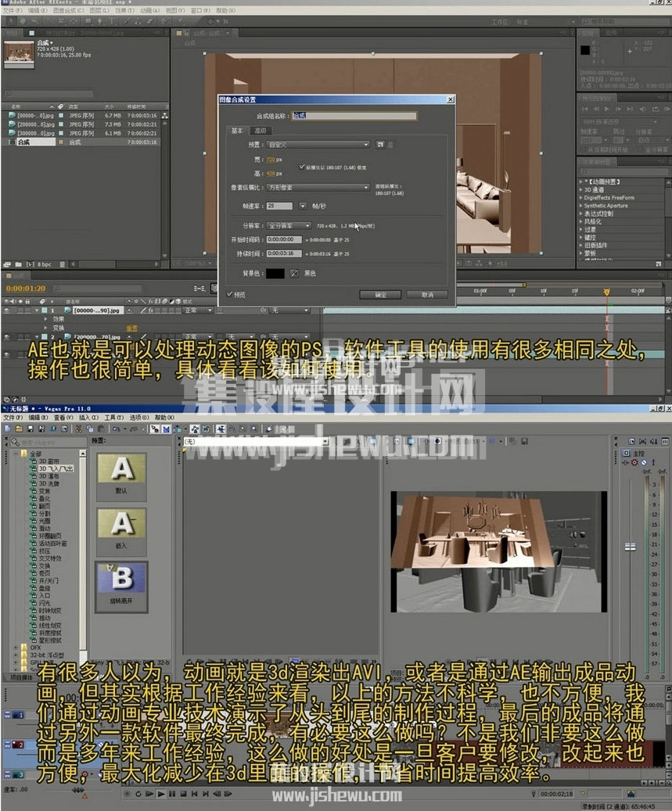Click Copy icon in Vegas toolbar
This screenshot has height=811, width=672.
(x=89, y=429)
